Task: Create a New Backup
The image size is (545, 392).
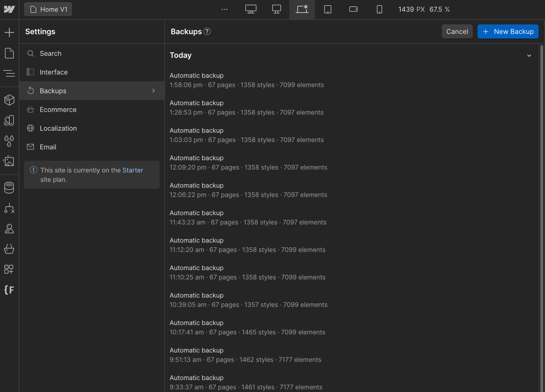Action: point(508,32)
